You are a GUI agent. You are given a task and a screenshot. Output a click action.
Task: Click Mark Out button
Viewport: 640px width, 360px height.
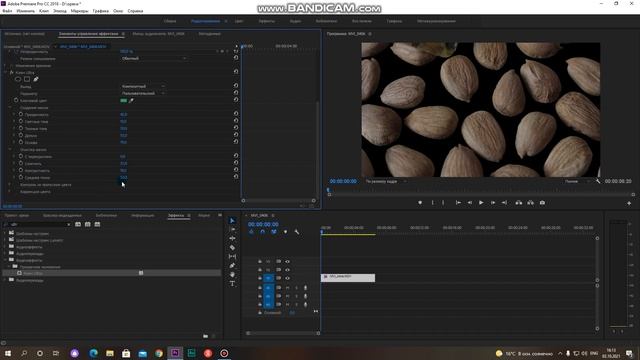(443, 202)
